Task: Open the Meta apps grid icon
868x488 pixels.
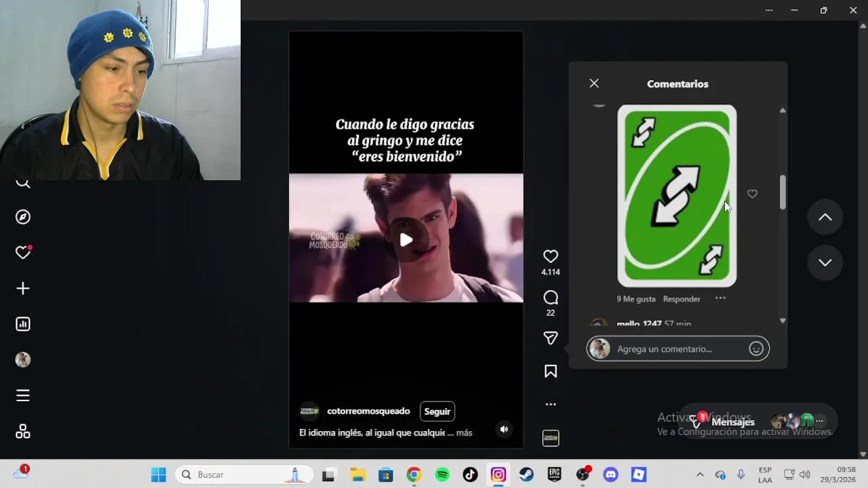Action: coord(23,431)
